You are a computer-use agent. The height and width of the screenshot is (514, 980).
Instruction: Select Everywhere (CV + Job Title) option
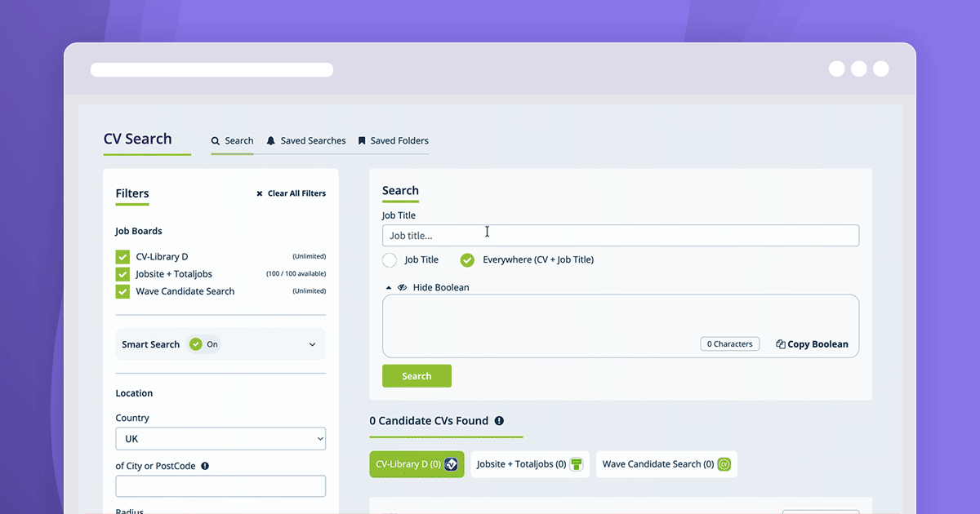click(467, 260)
